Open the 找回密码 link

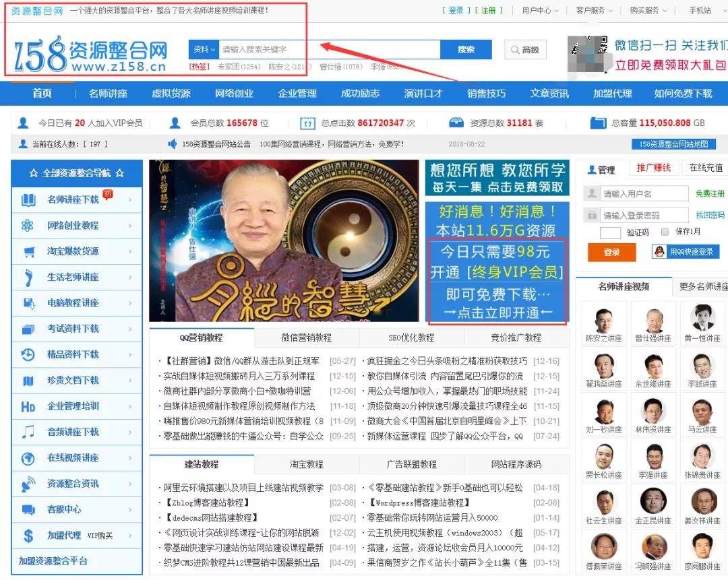[x=710, y=215]
